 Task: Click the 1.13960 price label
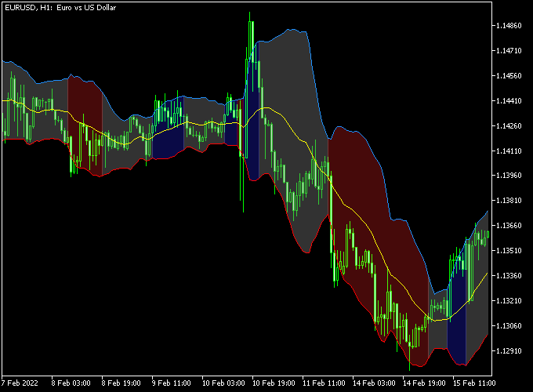click(509, 176)
